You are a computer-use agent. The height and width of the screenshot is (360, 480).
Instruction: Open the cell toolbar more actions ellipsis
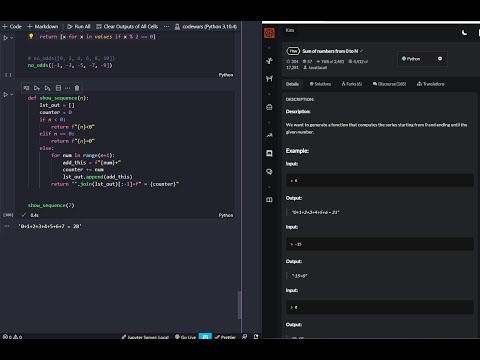[x=67, y=88]
